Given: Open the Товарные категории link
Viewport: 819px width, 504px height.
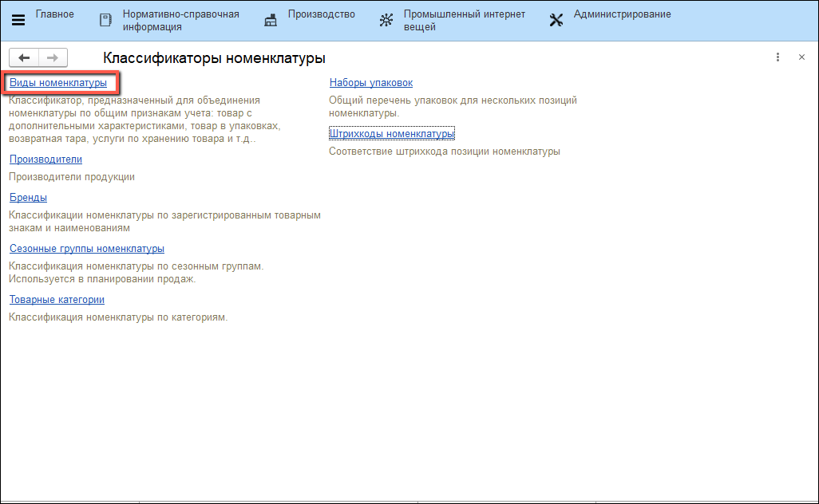Looking at the screenshot, I should click(57, 300).
